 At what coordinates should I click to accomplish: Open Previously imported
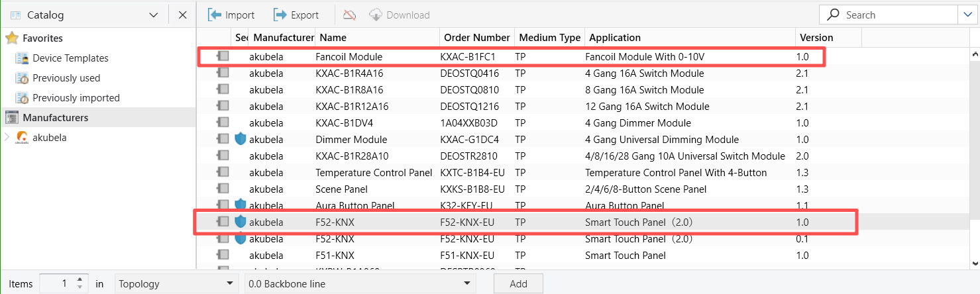tap(76, 98)
